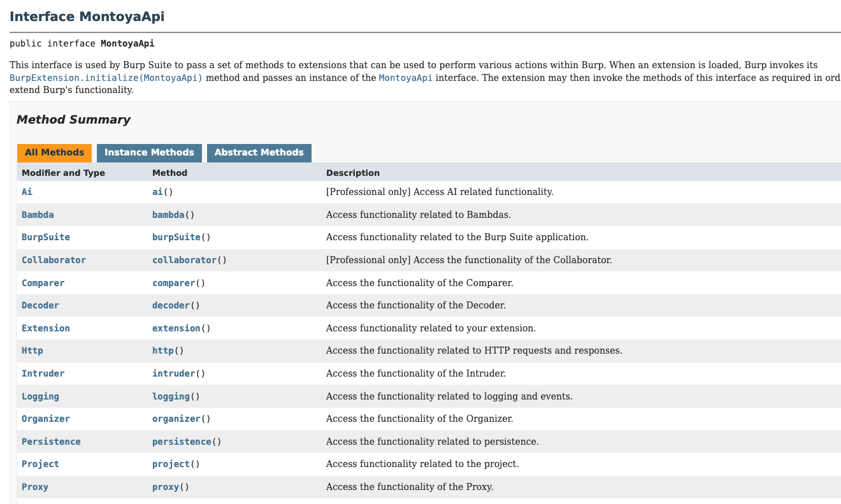Open the Http type link

(32, 350)
